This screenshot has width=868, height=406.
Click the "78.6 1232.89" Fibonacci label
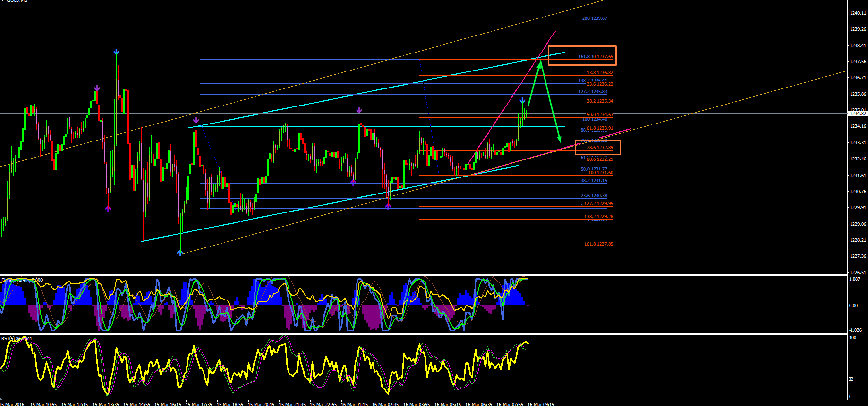tap(599, 147)
